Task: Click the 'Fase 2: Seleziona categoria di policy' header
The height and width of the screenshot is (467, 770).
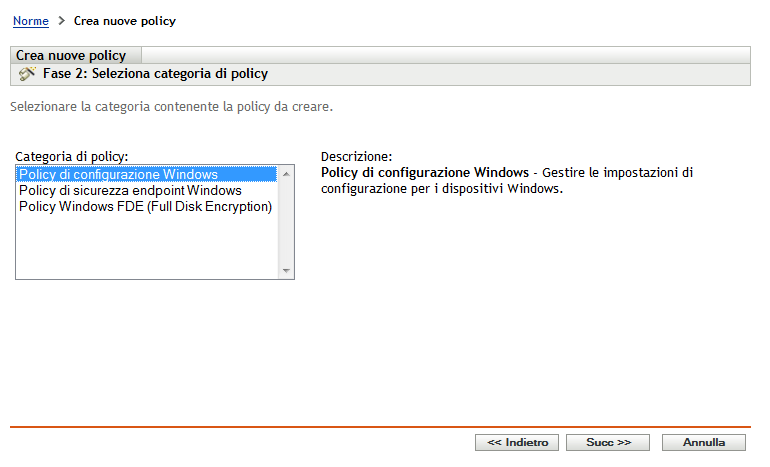Action: [155, 74]
